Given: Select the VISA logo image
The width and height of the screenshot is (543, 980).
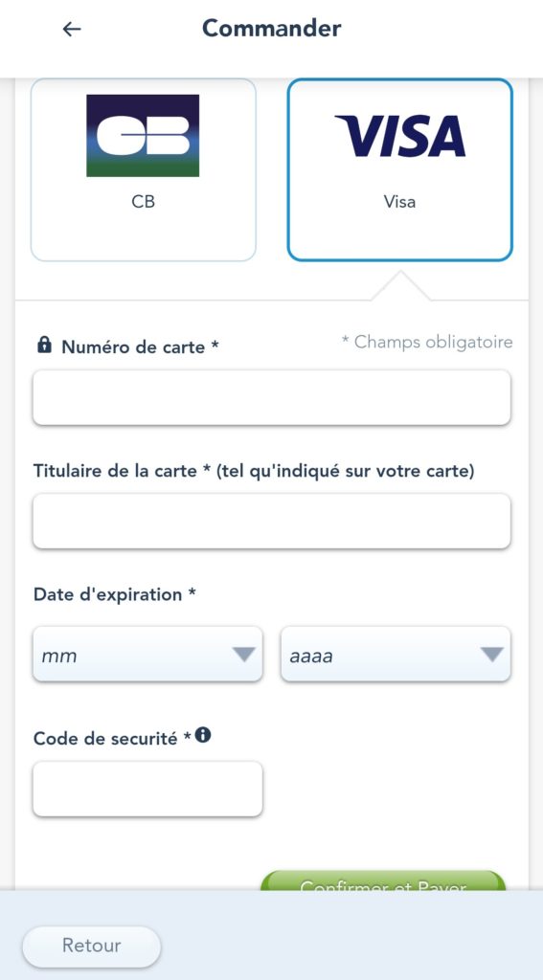Looking at the screenshot, I should [400, 136].
